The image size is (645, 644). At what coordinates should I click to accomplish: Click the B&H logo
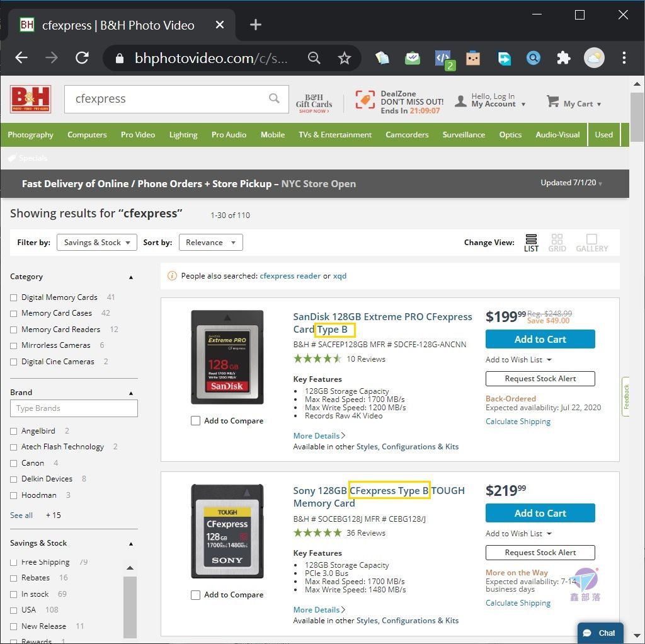pyautogui.click(x=31, y=99)
